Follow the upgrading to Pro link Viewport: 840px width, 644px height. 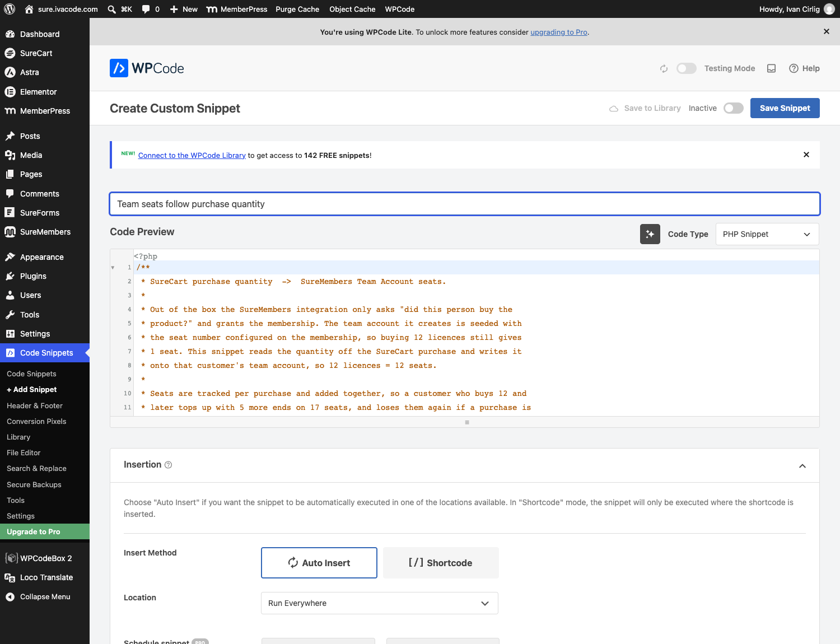(x=559, y=32)
